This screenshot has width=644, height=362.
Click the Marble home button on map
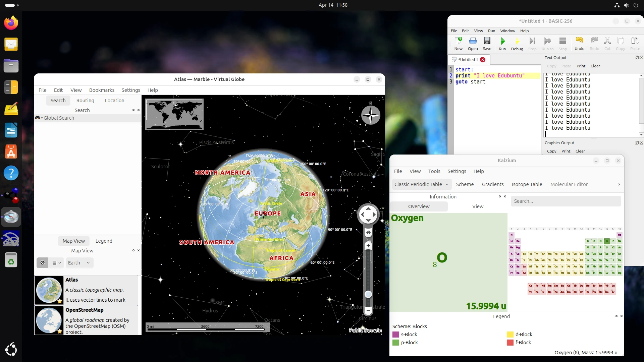368,233
